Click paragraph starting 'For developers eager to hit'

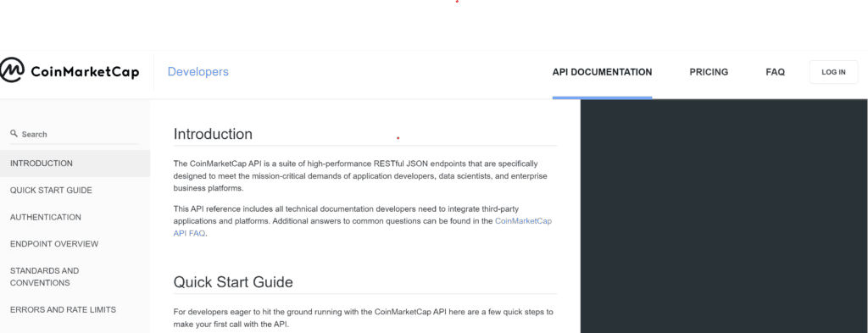(363, 318)
